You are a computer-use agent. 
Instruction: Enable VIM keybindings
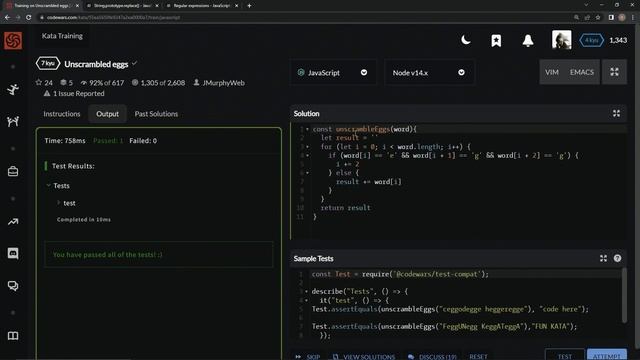552,72
